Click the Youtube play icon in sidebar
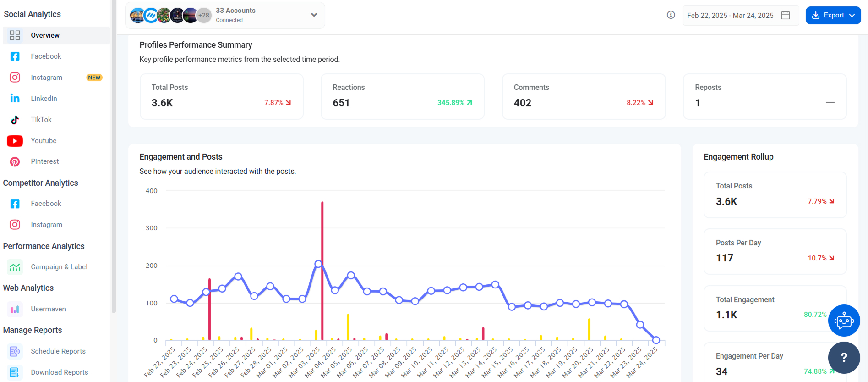 [15, 141]
